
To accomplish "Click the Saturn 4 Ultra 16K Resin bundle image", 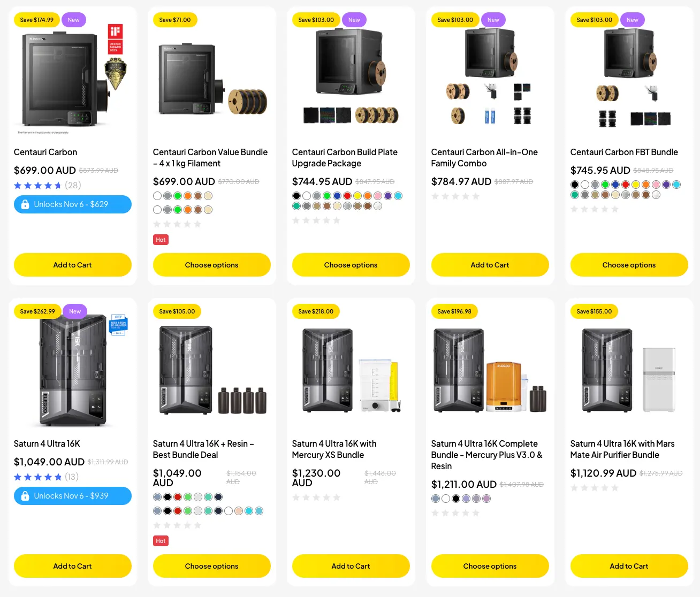I will [x=212, y=372].
